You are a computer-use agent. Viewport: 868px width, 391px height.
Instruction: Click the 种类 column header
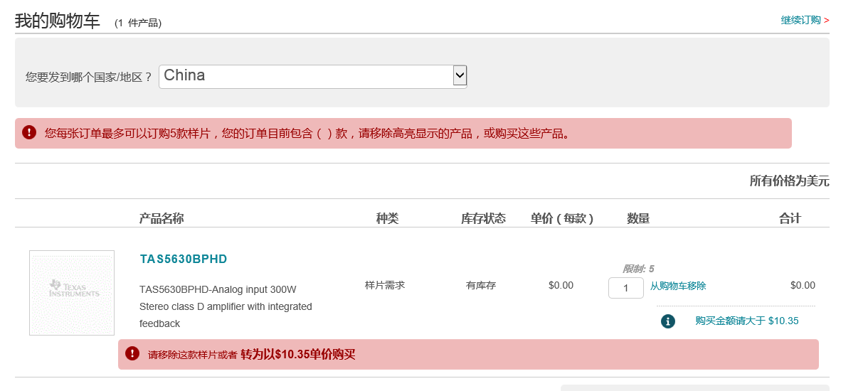[x=388, y=218]
